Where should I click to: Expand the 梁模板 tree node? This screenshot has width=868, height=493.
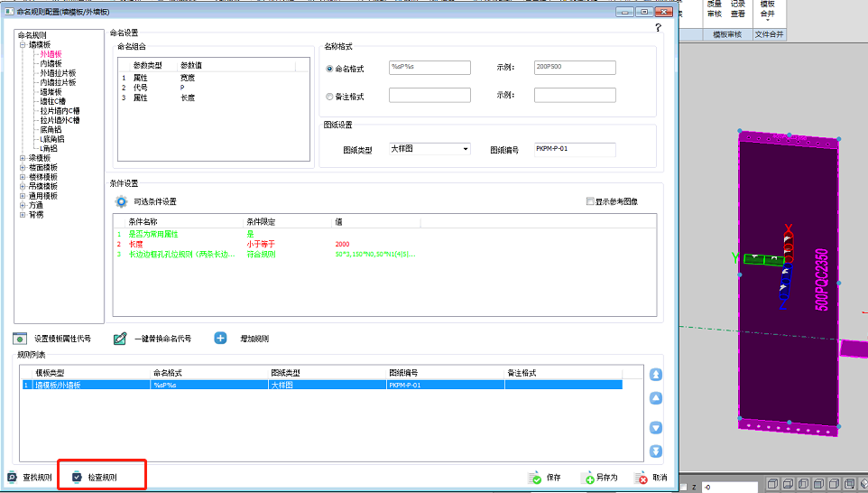click(22, 157)
